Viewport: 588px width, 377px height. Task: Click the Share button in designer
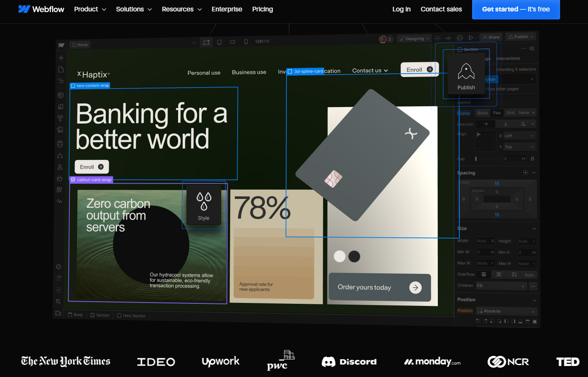coord(491,37)
